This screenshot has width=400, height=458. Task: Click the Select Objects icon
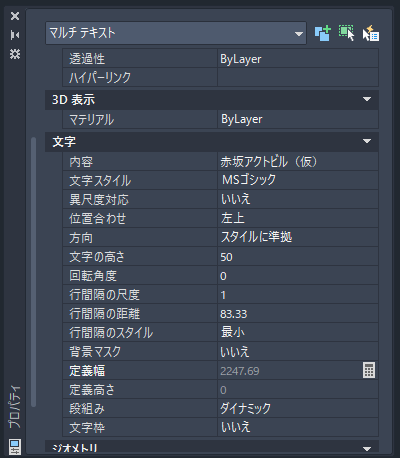coord(347,33)
